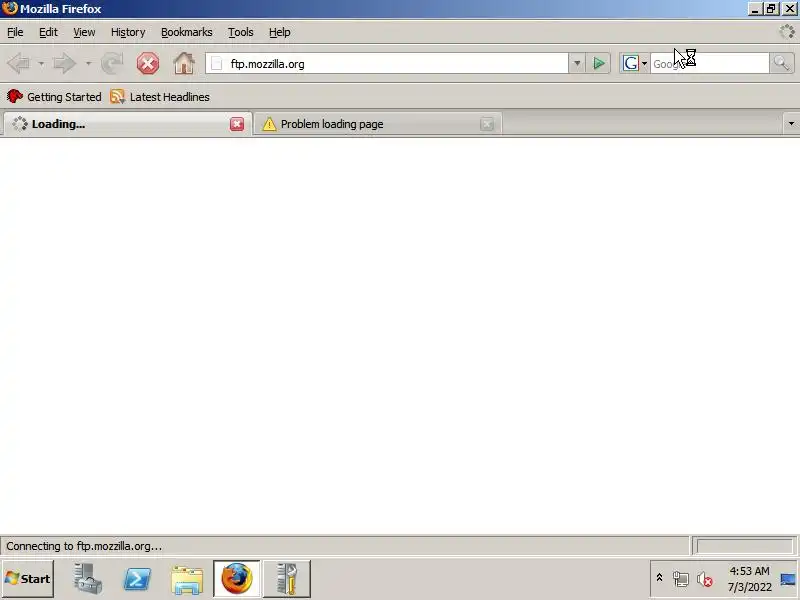Click the activity throbber icon
The image size is (800, 600).
coord(787,32)
